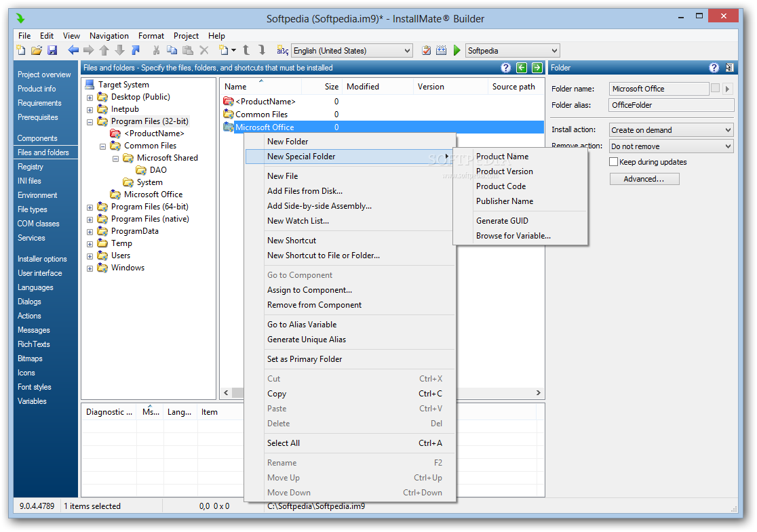Click the Files and folders help icon

(505, 68)
